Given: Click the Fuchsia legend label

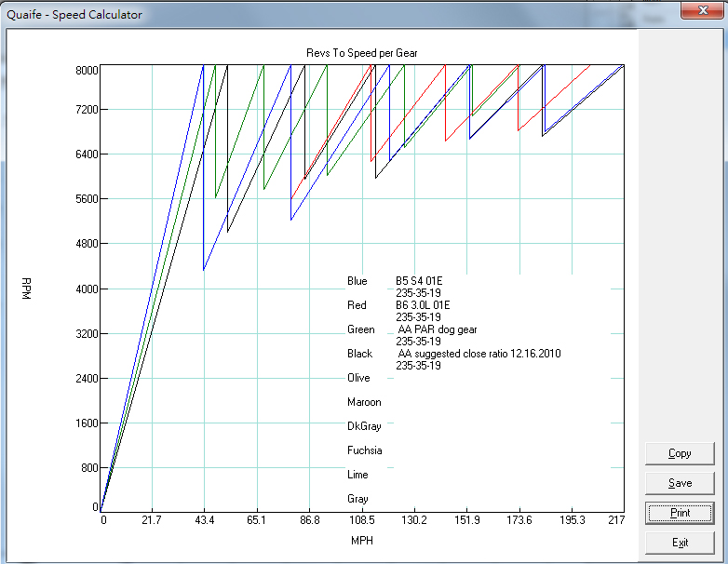Looking at the screenshot, I should coord(364,450).
